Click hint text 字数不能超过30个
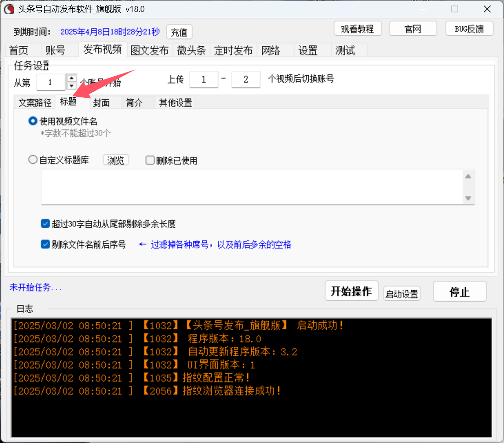This screenshot has height=443, width=504. 75,133
